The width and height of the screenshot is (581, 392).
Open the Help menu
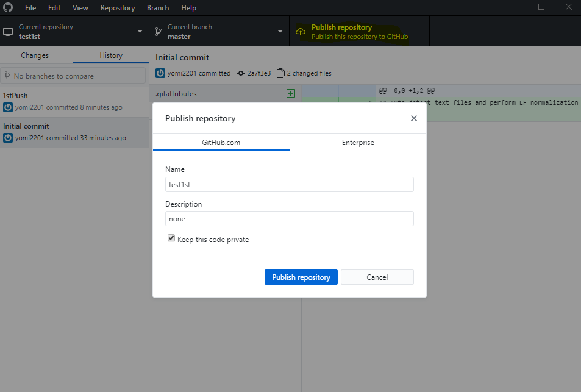click(x=188, y=8)
